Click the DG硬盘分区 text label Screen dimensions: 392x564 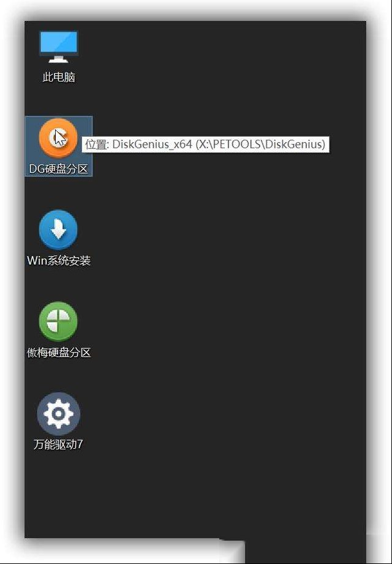click(x=59, y=169)
